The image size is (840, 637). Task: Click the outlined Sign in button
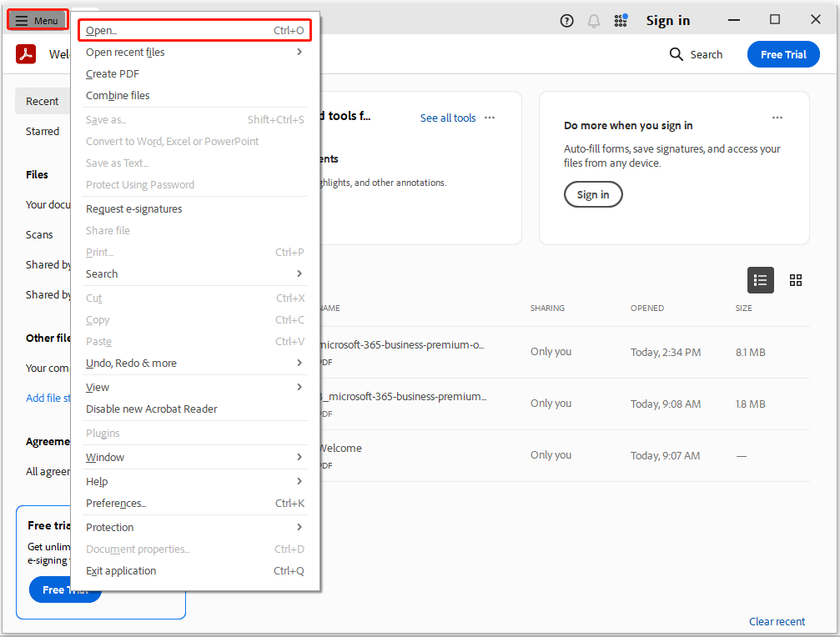(593, 194)
